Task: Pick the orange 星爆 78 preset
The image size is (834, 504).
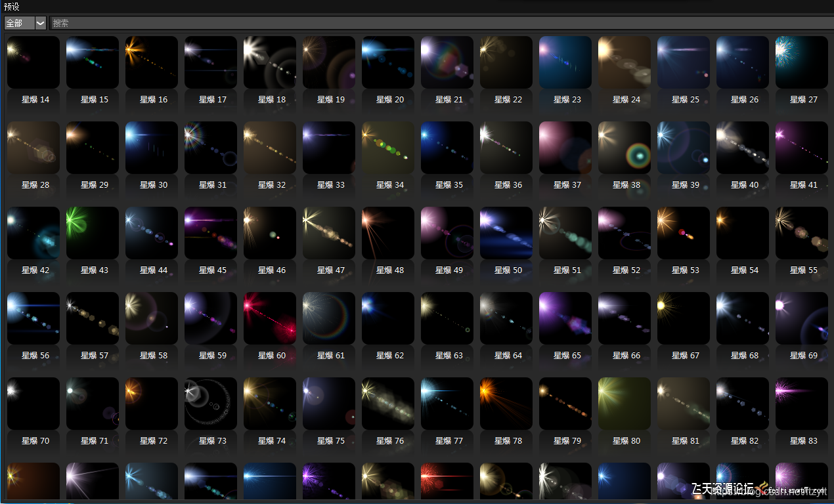Action: click(506, 404)
